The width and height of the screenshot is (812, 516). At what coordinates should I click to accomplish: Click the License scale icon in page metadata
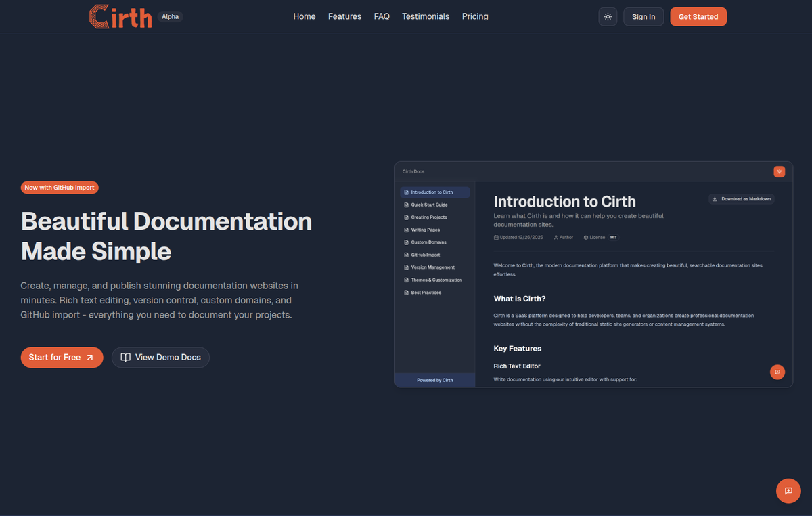click(x=584, y=237)
